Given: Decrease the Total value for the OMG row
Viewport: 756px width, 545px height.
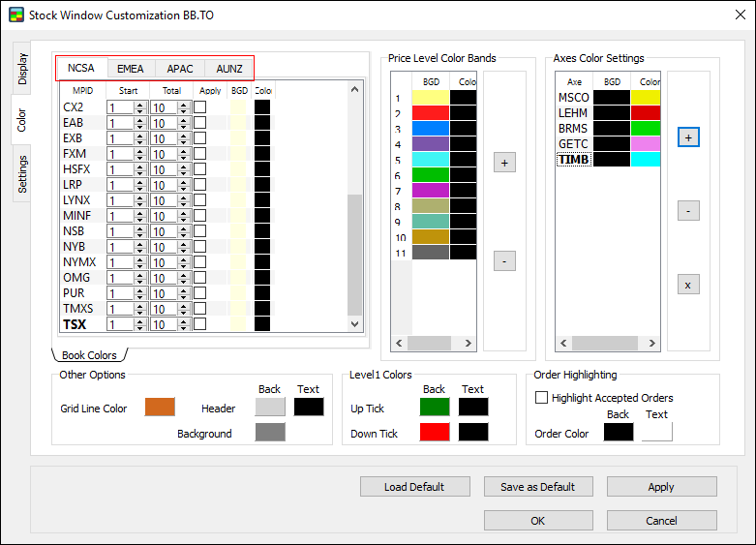Looking at the screenshot, I should pyautogui.click(x=184, y=282).
